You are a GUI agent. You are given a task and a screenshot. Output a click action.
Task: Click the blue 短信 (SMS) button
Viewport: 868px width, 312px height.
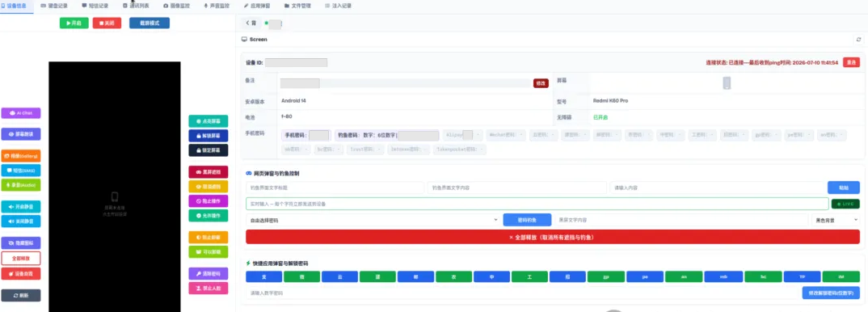pos(21,171)
